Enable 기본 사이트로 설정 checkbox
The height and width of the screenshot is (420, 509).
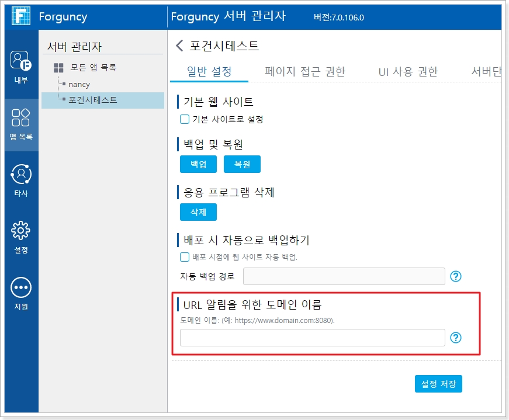point(185,119)
